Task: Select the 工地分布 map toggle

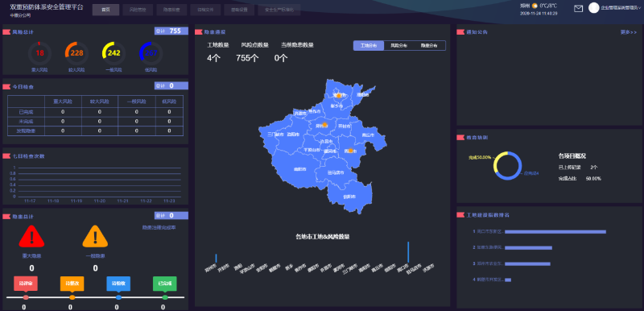Action: click(x=369, y=46)
